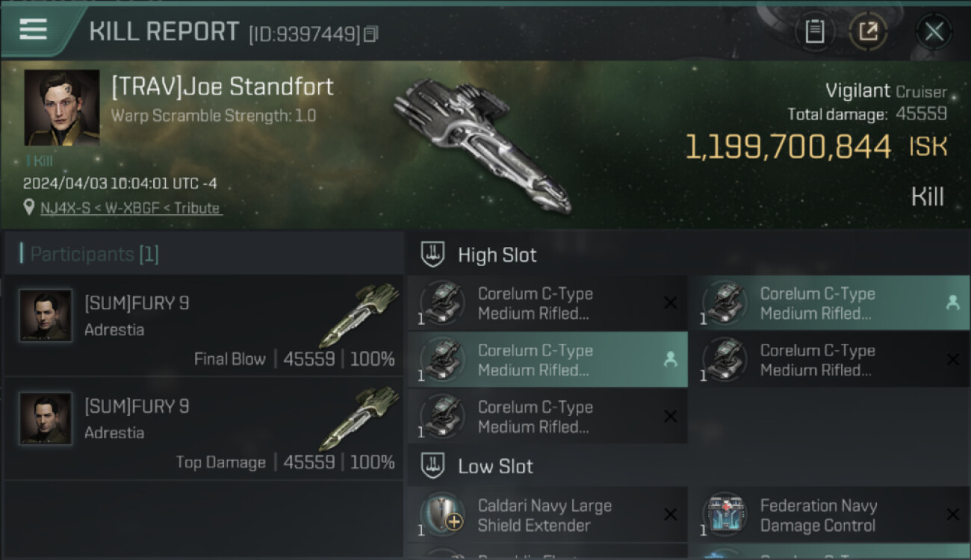Viewport: 971px width, 560px height.
Task: Collapse the High Slot section
Action: [433, 255]
